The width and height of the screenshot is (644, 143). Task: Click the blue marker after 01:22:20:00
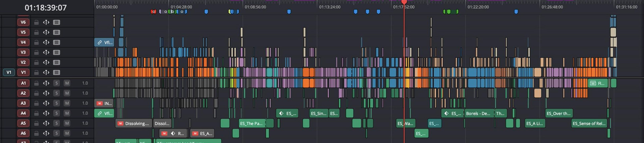[516, 12]
